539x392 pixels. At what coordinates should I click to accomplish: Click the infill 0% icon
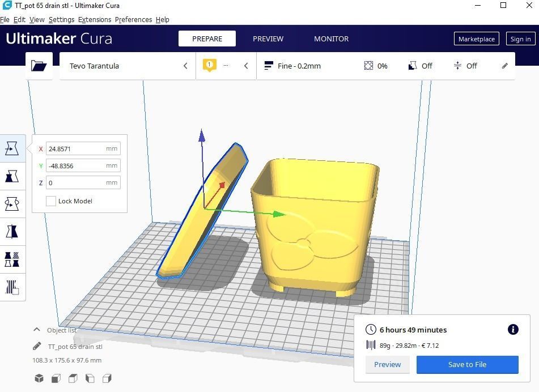coord(368,66)
